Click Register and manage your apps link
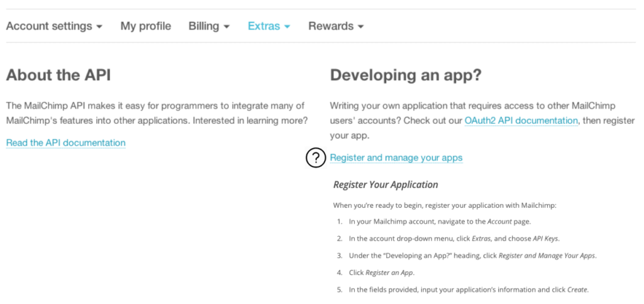 pyautogui.click(x=396, y=158)
